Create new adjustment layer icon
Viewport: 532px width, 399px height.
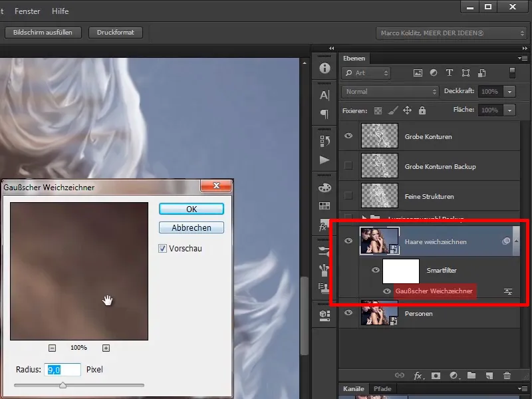[x=454, y=375]
